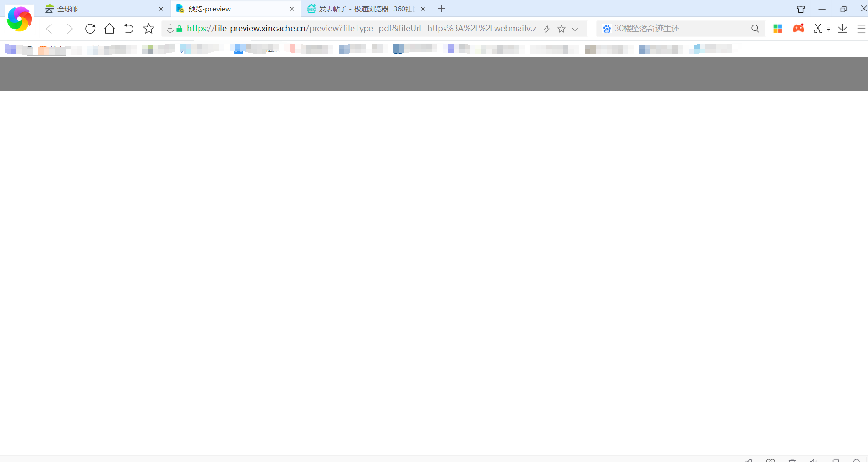Open the skin changer shirt icon

coord(801,9)
